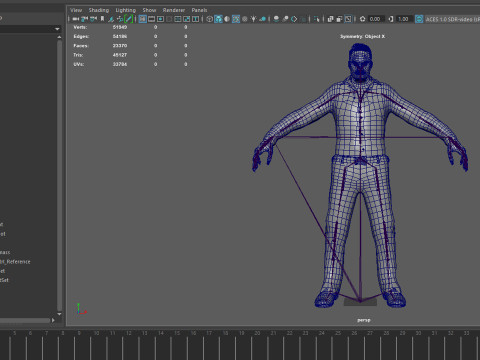480x360 pixels.
Task: Click the Use All Lights icon
Action: tap(254, 19)
